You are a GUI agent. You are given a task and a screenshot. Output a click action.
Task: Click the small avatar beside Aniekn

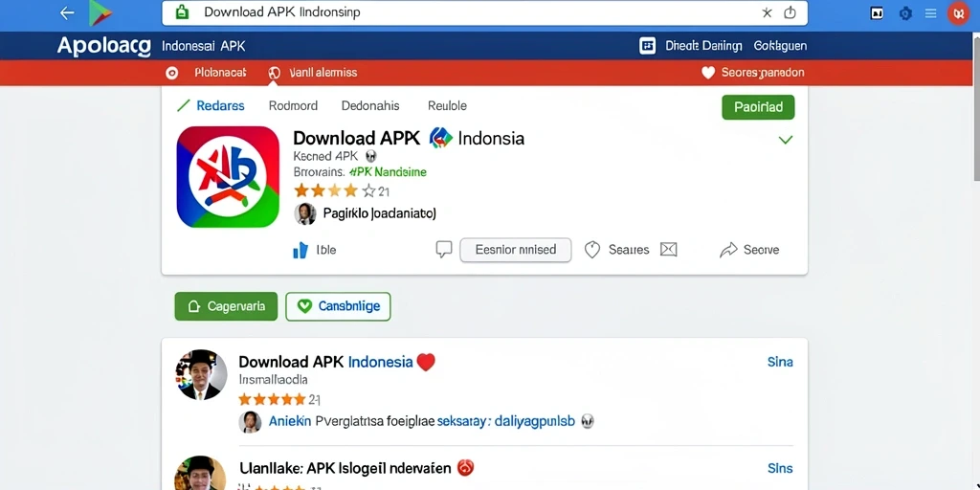click(x=250, y=422)
